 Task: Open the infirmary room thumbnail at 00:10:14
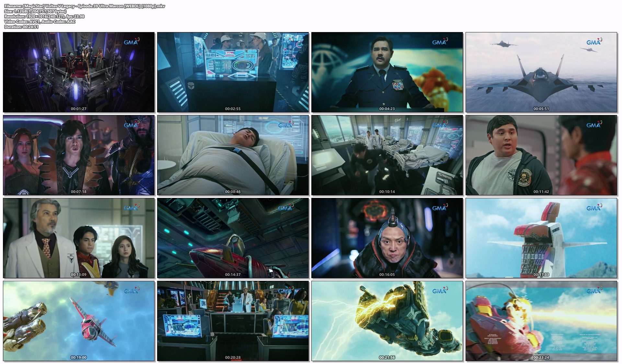point(387,155)
